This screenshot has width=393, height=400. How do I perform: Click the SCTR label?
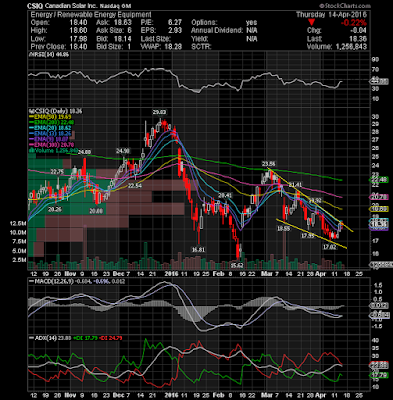[x=201, y=47]
